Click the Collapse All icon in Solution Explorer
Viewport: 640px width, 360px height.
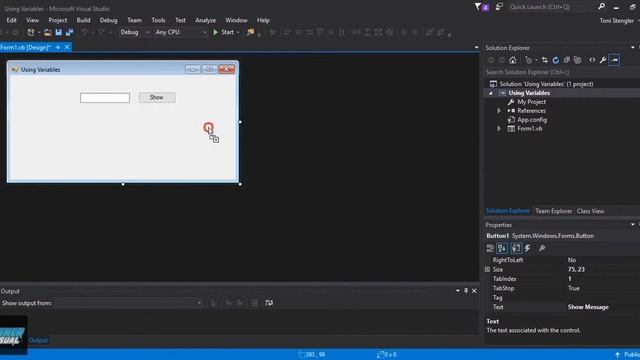tap(567, 60)
